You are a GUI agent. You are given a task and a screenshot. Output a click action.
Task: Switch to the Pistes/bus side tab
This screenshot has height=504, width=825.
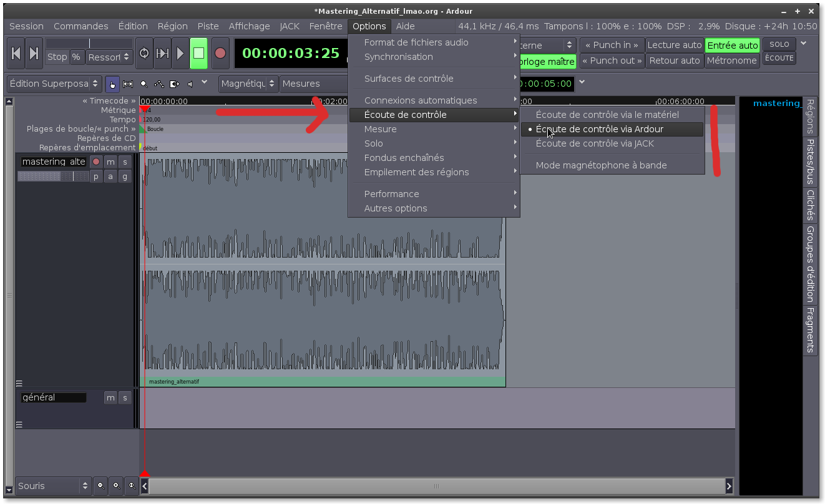pos(810,161)
